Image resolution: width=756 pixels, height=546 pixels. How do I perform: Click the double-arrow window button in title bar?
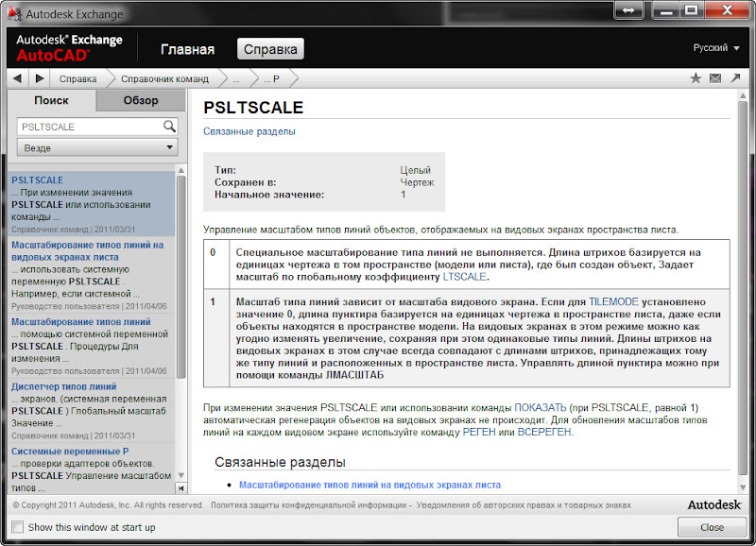(x=628, y=10)
